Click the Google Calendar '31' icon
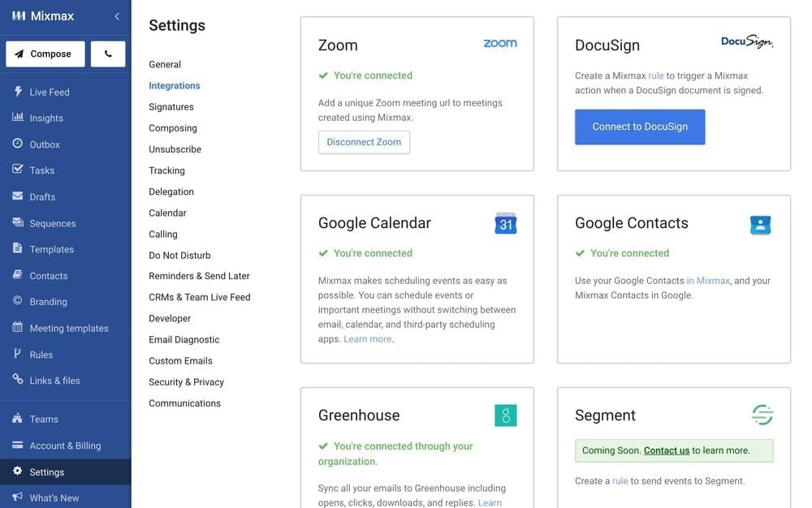The image size is (812, 508). click(x=505, y=222)
